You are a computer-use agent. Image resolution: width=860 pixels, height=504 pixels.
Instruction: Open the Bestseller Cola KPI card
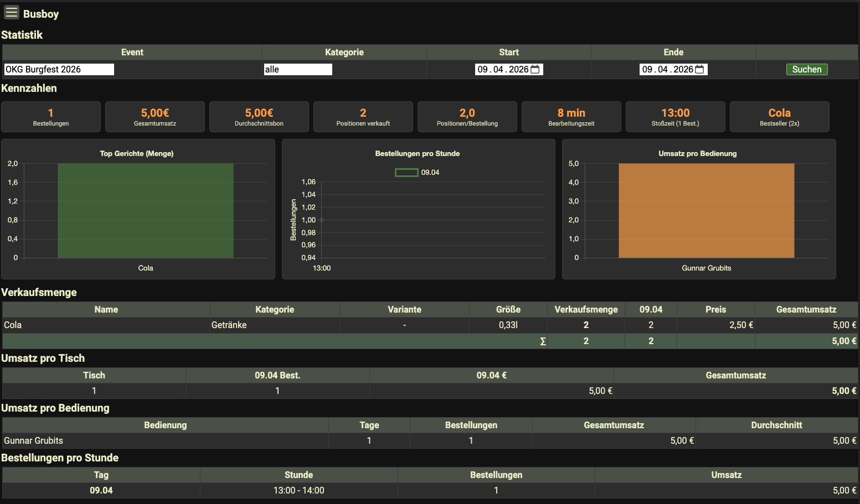click(x=779, y=117)
